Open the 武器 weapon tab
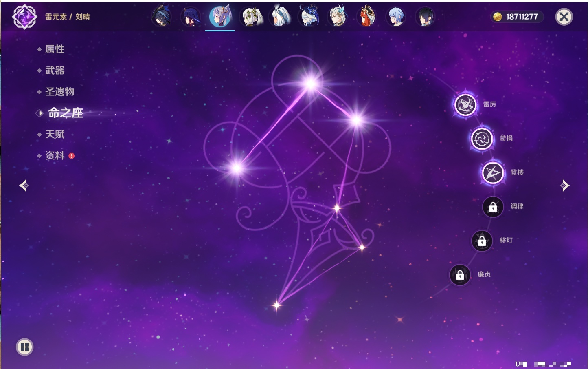The height and width of the screenshot is (369, 588). point(55,71)
